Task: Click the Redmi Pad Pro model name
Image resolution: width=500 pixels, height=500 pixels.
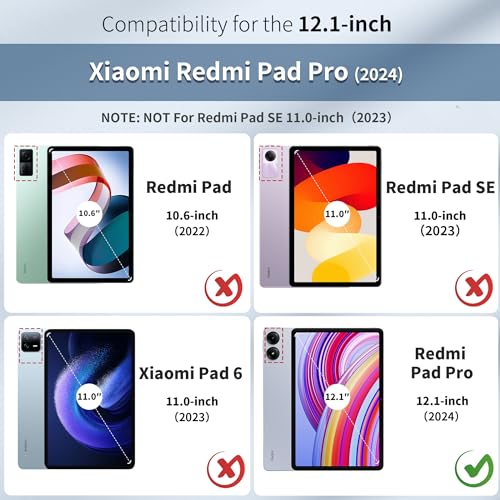Action: [x=442, y=363]
